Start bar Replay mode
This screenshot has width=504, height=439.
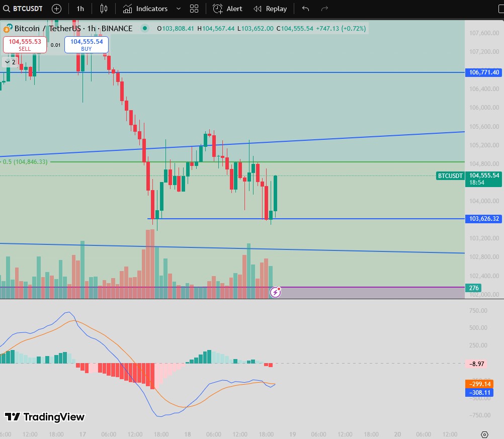270,9
